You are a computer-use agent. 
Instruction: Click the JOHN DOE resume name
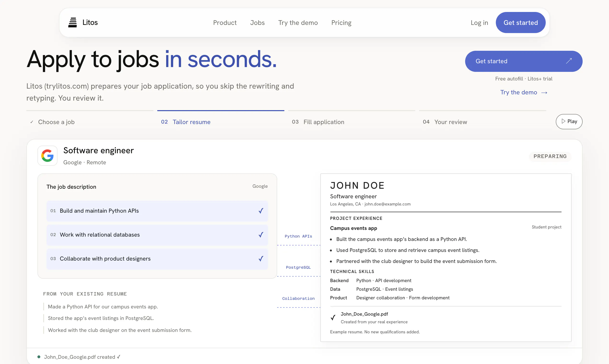click(x=357, y=185)
